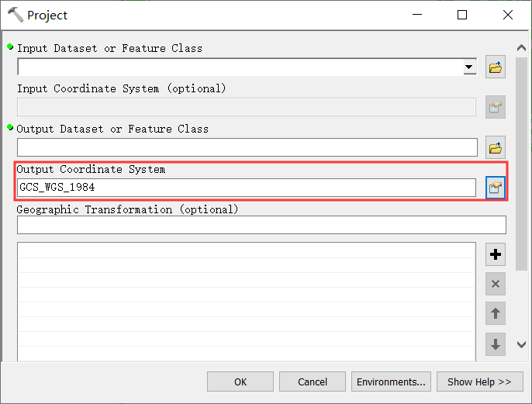Open Output Coordinate System properties icon
Screen dimensions: 532x404
[x=496, y=188]
